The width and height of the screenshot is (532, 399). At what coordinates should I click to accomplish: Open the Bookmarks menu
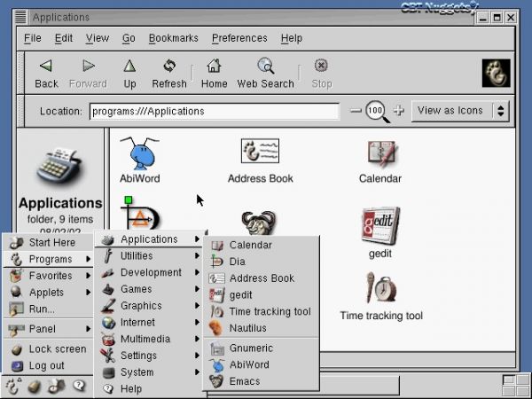point(174,38)
